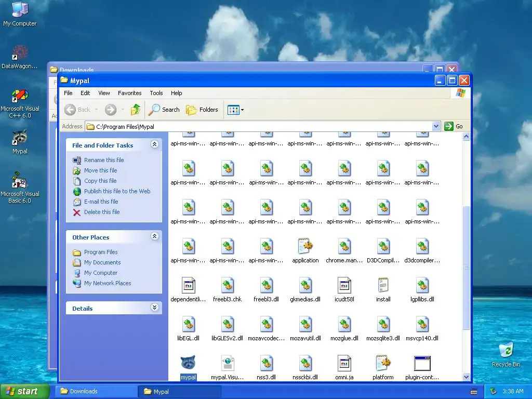This screenshot has height=399, width=532.
Task: Open the Favorites menu
Action: tap(129, 93)
